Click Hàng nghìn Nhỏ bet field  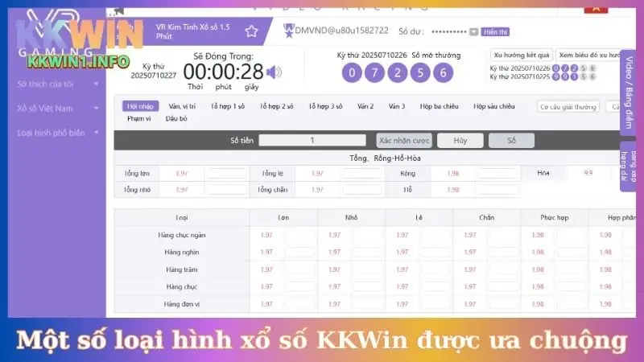point(368,253)
